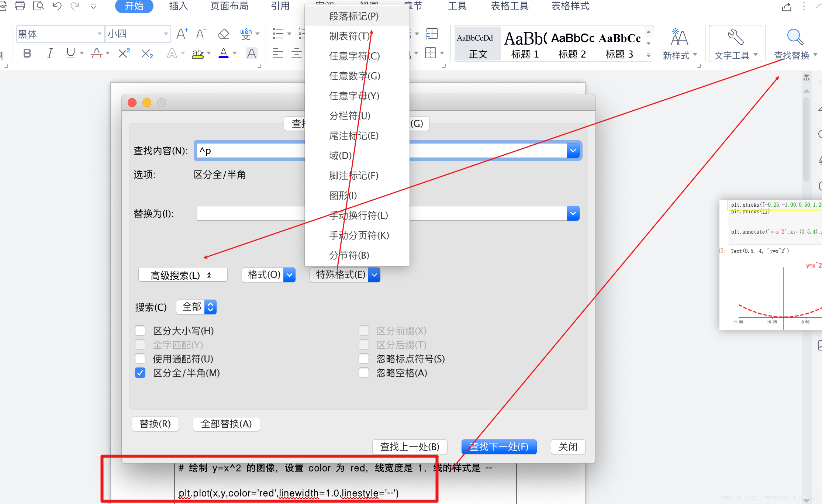Click 查找上一处(B) button
The width and height of the screenshot is (822, 504).
(410, 447)
